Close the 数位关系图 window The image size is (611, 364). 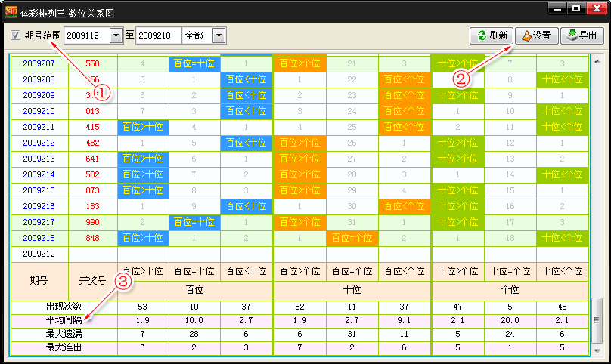[x=596, y=8]
